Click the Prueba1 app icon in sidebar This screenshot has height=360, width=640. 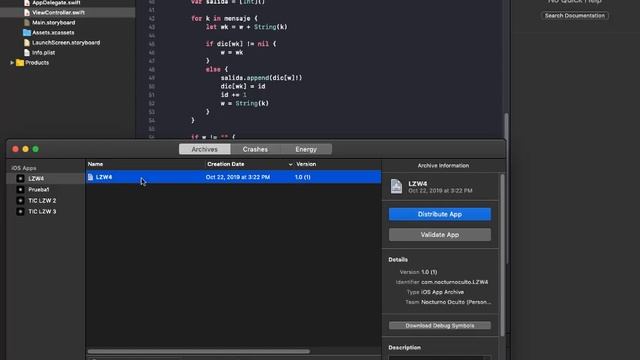click(20, 189)
